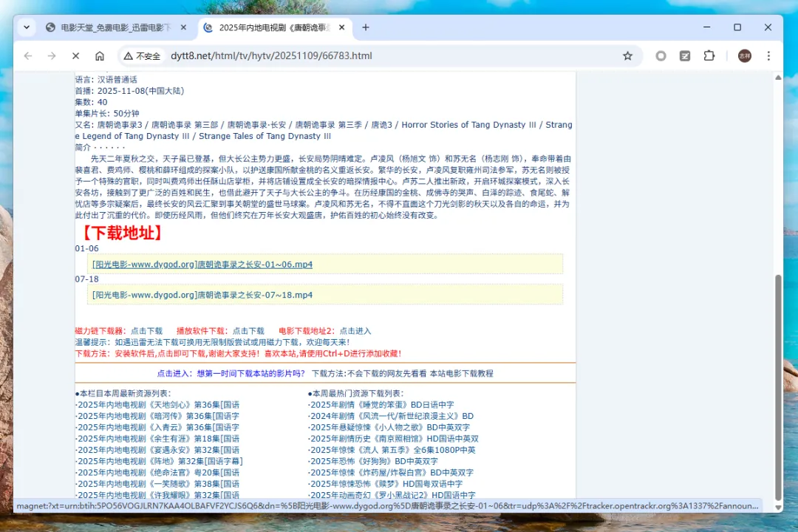Click the scrollbar down arrow
Screen dimensions: 798x532
(777, 508)
